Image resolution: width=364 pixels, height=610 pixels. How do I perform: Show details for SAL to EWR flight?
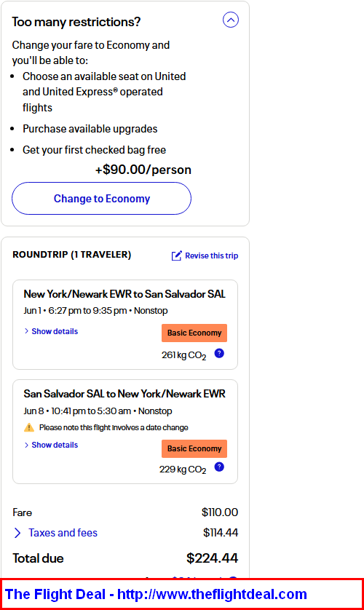(55, 445)
